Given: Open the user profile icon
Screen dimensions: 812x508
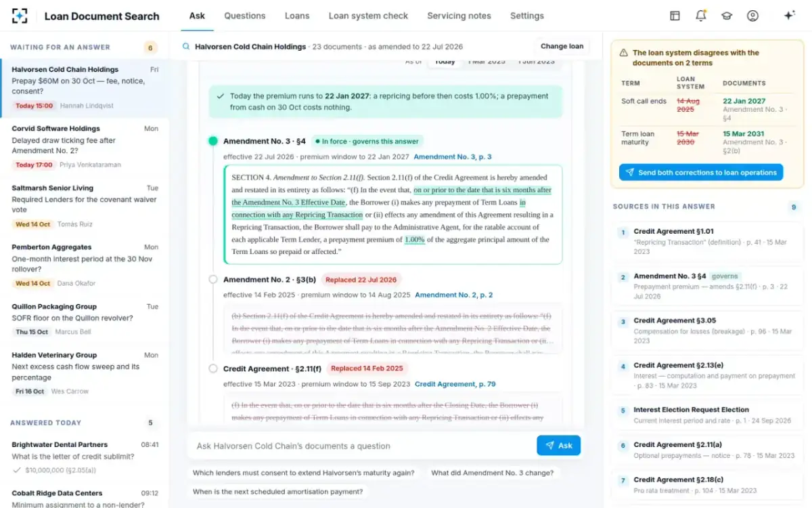Looking at the screenshot, I should tap(752, 16).
